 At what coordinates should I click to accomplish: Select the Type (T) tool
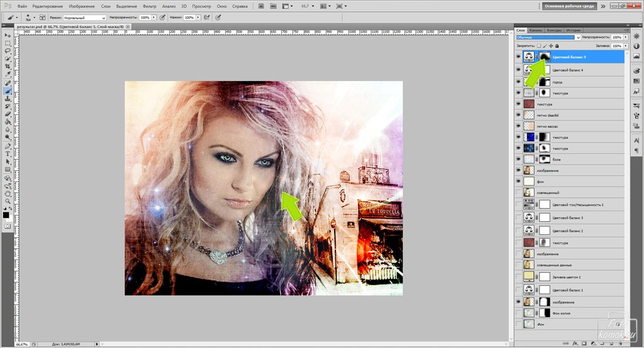pyautogui.click(x=8, y=153)
